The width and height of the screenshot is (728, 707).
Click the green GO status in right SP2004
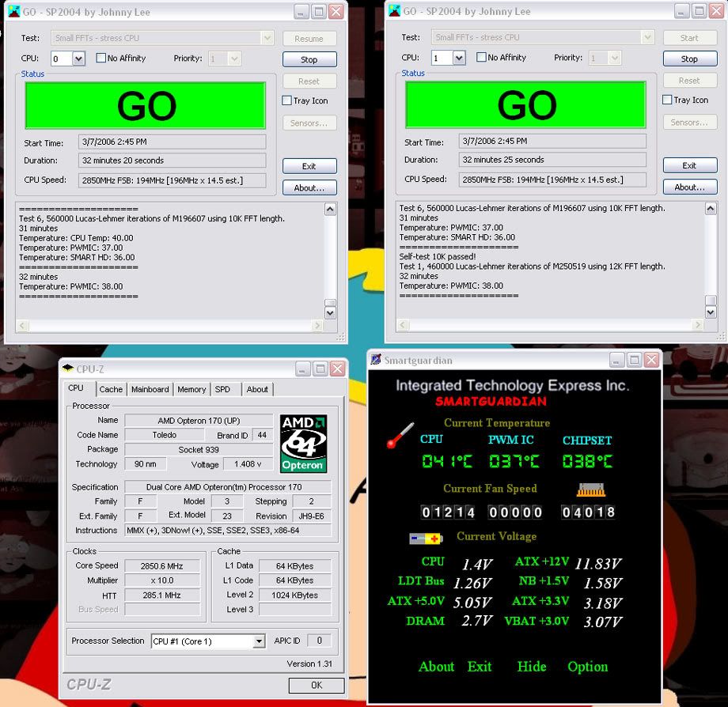(525, 105)
